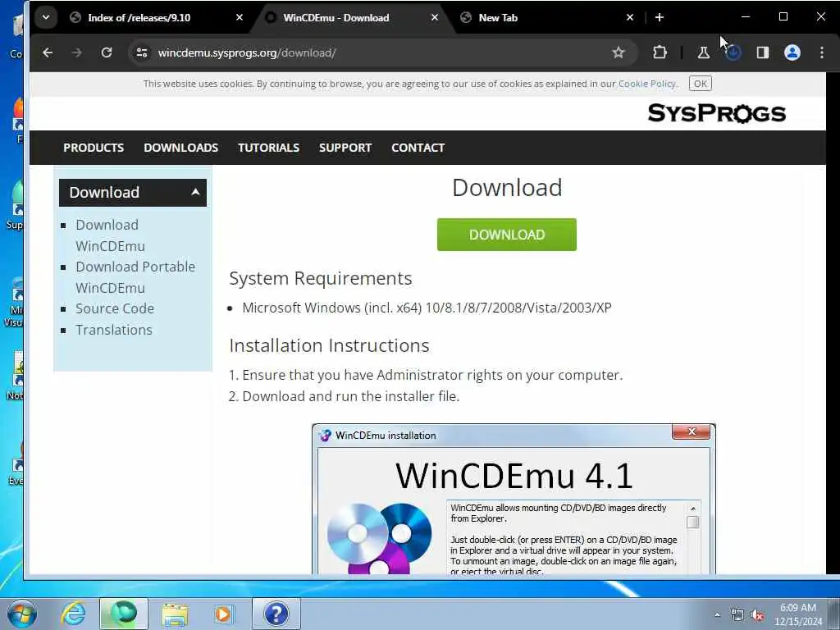Accept cookies with OK button

pyautogui.click(x=701, y=84)
